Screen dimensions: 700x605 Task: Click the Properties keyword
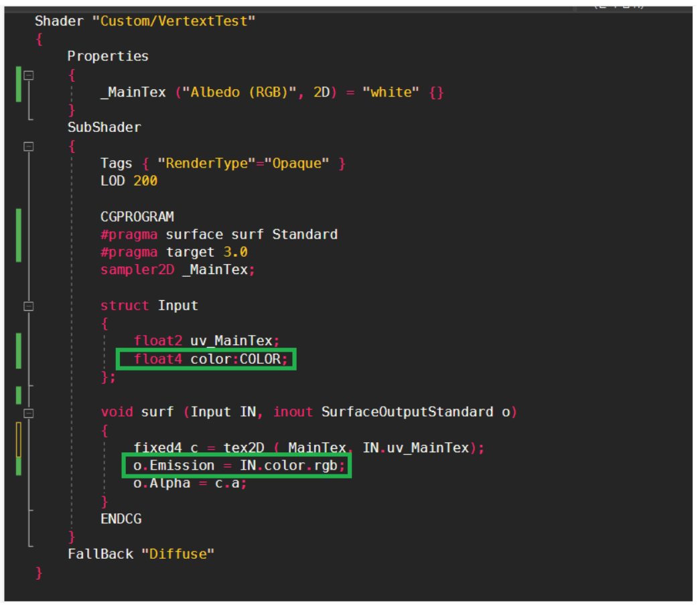(108, 56)
